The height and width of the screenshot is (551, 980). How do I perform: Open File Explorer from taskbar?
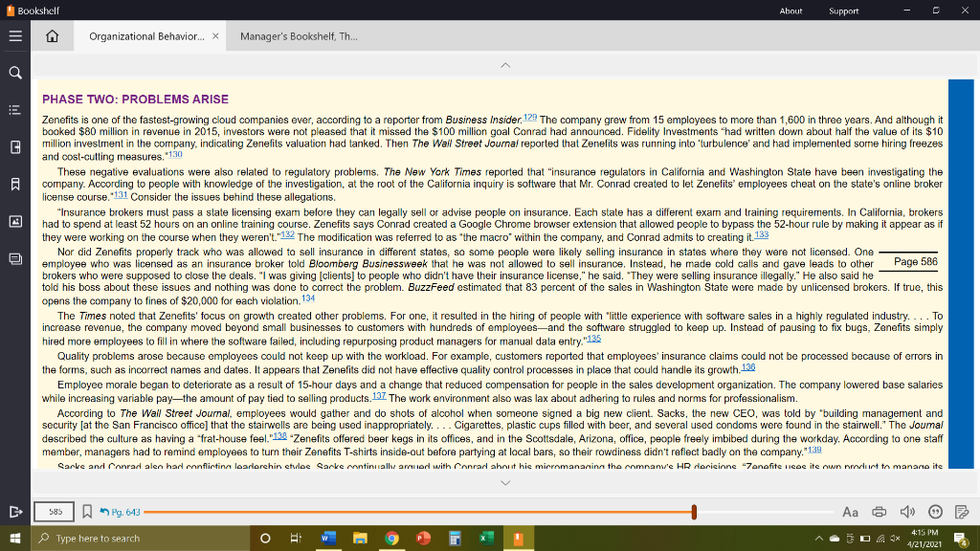(360, 539)
